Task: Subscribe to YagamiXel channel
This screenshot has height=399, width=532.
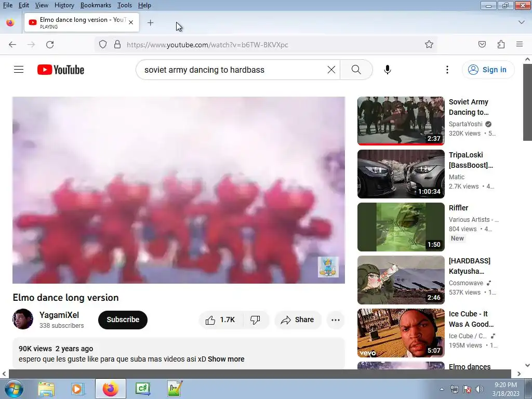Action: (x=123, y=320)
